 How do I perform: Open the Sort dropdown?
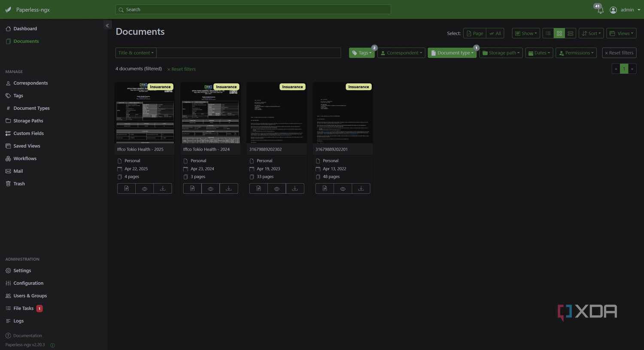coord(591,33)
